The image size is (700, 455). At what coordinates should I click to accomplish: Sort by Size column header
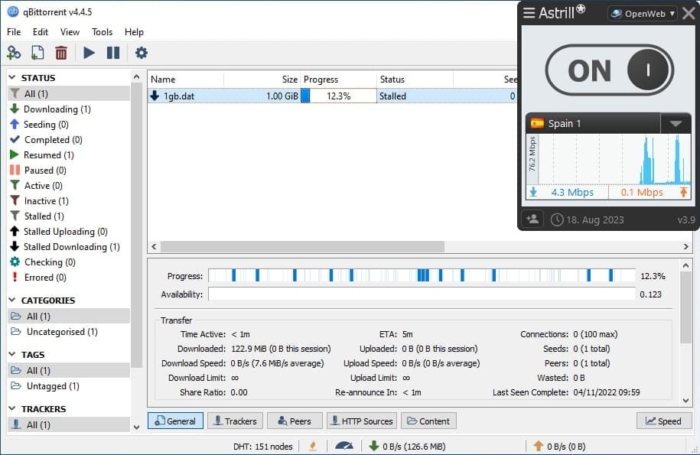262,79
